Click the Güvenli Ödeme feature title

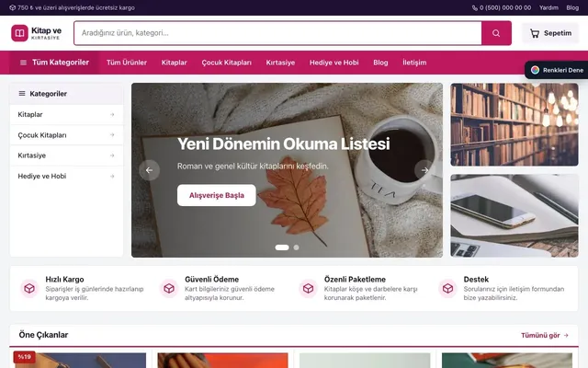point(211,280)
